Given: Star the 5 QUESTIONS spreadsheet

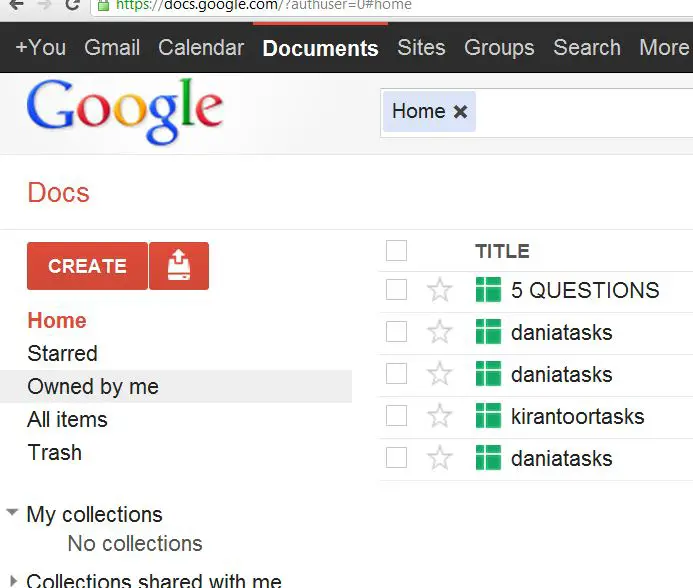Looking at the screenshot, I should tap(440, 290).
